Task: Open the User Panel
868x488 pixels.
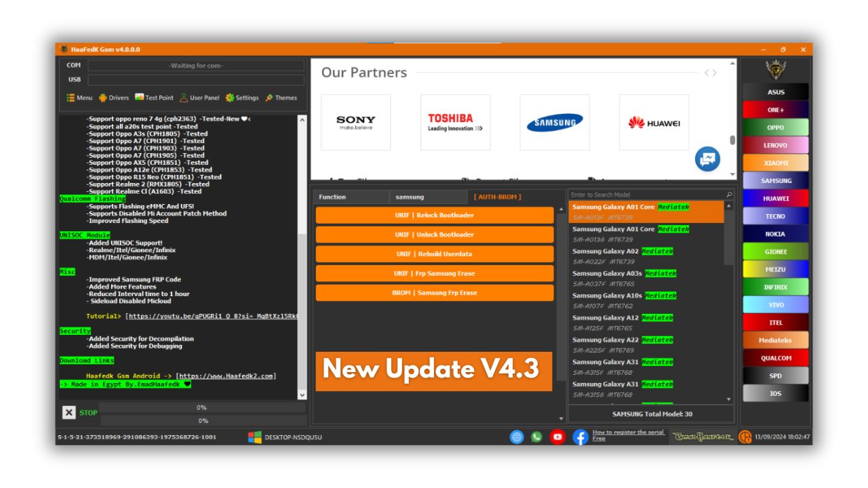Action: 199,98
